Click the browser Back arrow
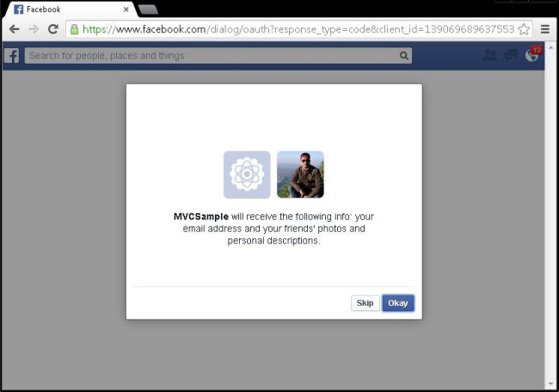This screenshot has height=392, width=559. [15, 29]
